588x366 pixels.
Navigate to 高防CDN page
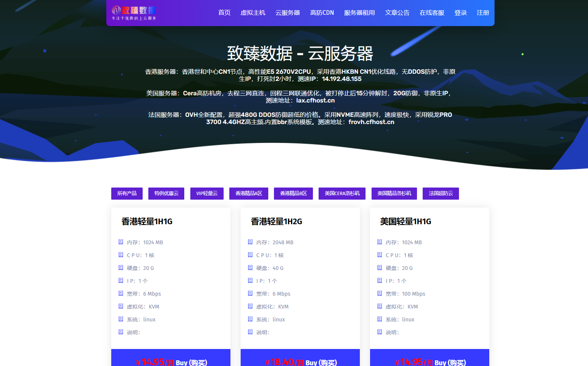(x=322, y=13)
